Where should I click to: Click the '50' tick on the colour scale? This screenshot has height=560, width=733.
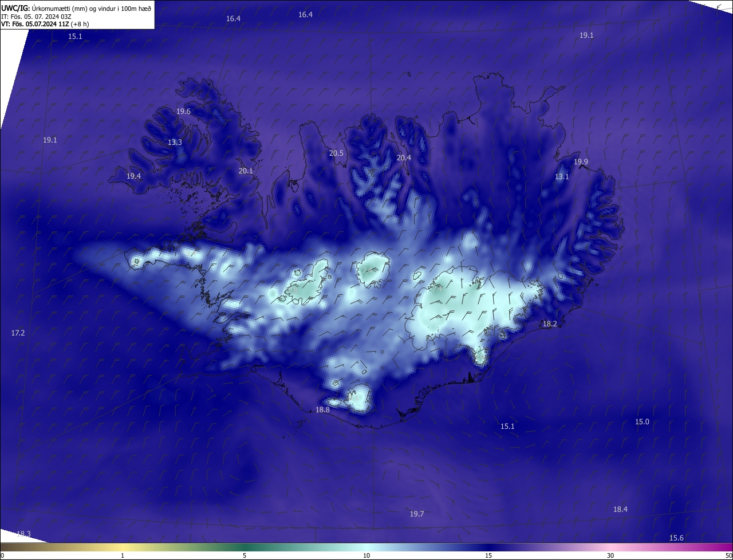pyautogui.click(x=728, y=555)
